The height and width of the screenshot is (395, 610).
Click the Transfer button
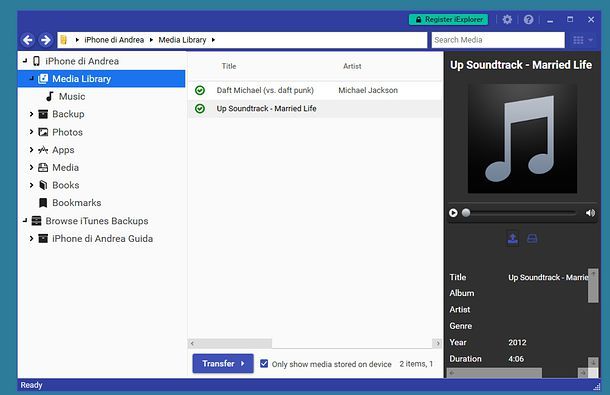pyautogui.click(x=223, y=363)
